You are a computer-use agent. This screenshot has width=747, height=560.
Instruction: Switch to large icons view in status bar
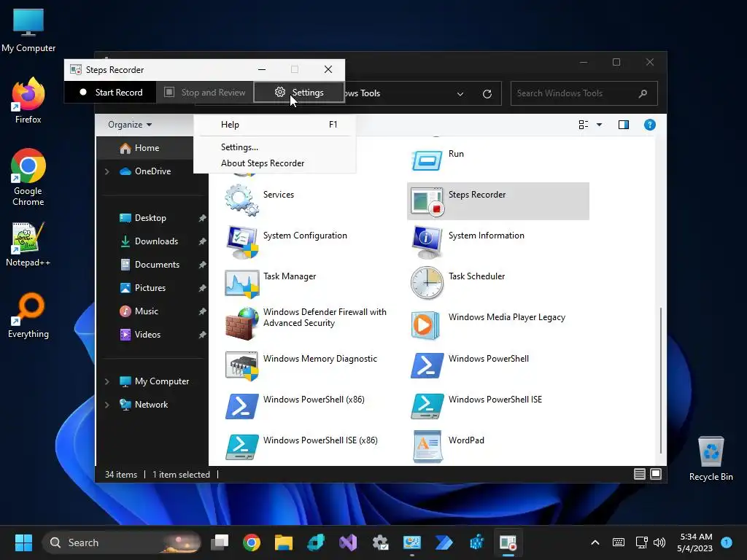click(x=656, y=474)
